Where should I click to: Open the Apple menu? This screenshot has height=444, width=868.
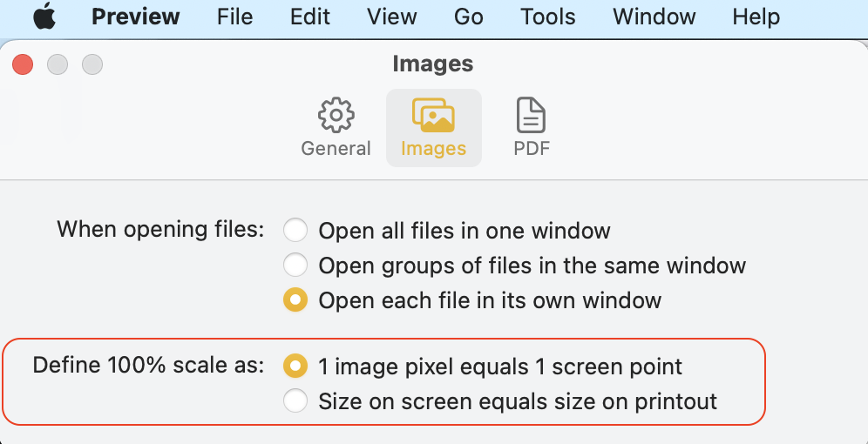click(44, 17)
